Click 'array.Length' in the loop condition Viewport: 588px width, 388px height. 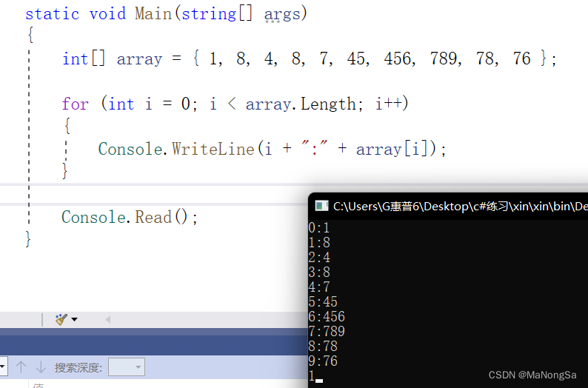301,104
